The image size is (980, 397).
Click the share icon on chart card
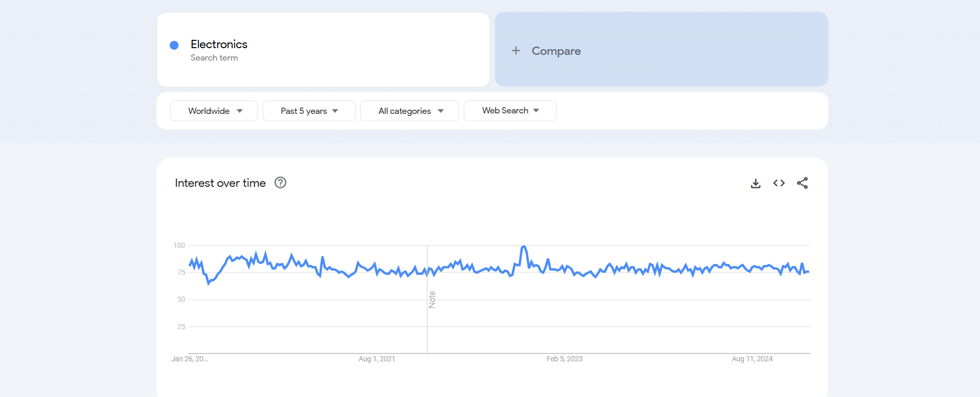click(x=802, y=183)
